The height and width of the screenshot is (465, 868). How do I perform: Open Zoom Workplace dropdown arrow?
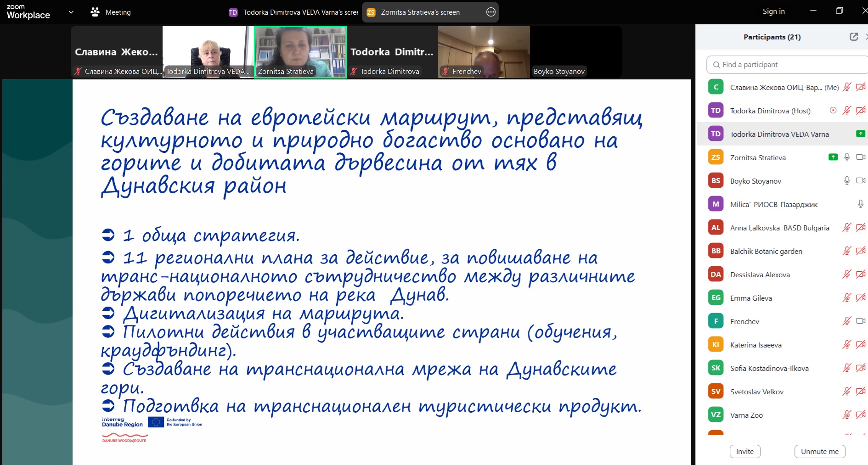(71, 12)
